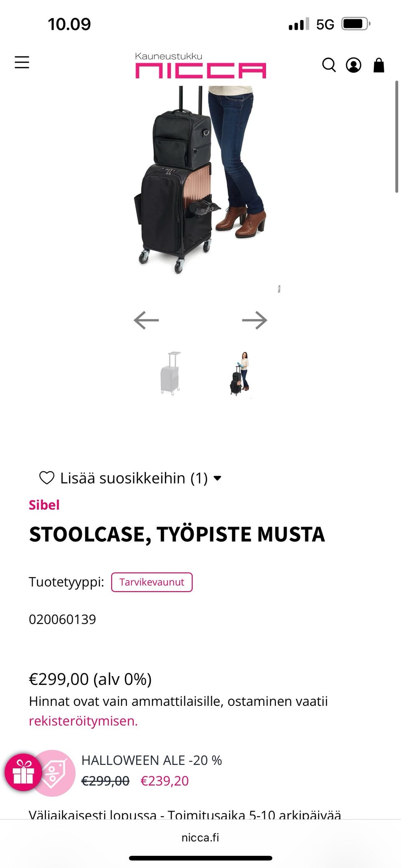
Task: Open the shopping bag
Action: [378, 65]
